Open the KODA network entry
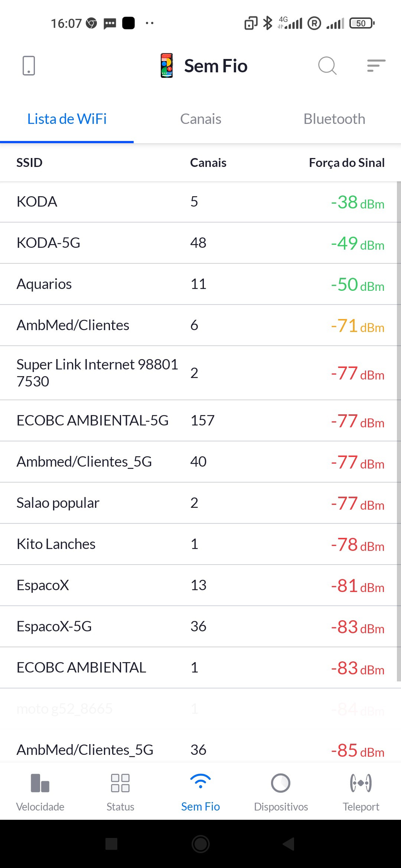401x868 pixels. click(200, 202)
